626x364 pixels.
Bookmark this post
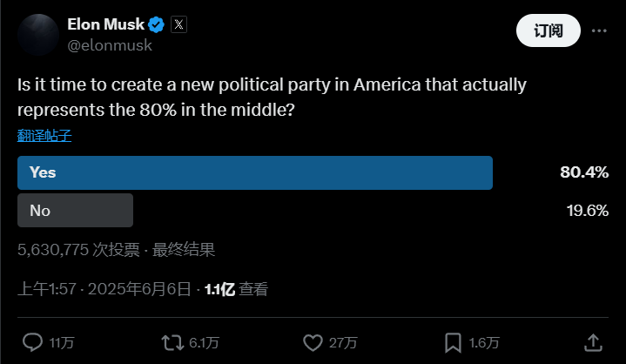click(x=454, y=341)
